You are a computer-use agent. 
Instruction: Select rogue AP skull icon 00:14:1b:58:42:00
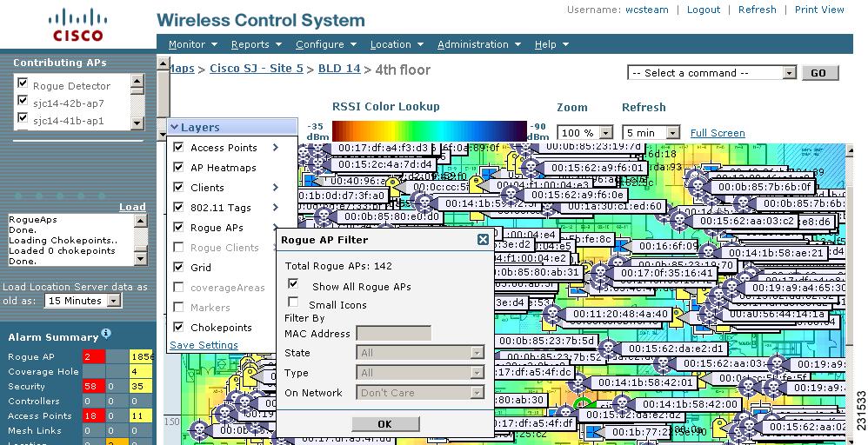622,403
